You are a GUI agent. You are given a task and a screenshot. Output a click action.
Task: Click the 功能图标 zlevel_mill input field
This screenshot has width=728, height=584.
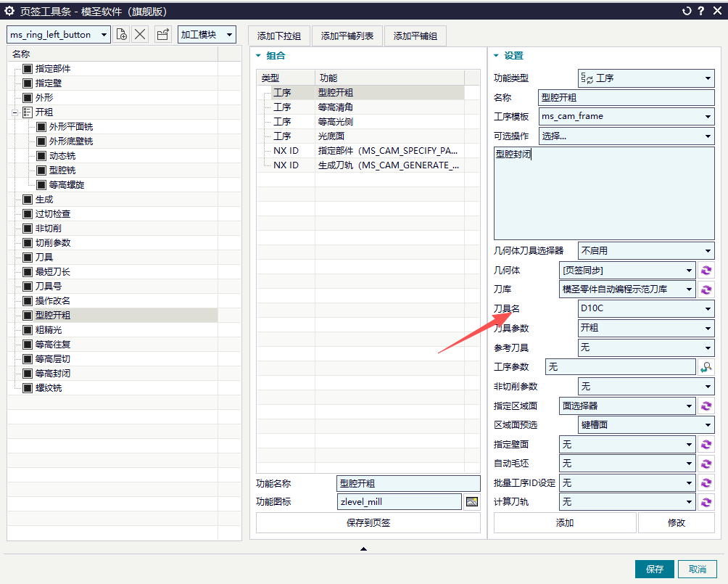400,502
